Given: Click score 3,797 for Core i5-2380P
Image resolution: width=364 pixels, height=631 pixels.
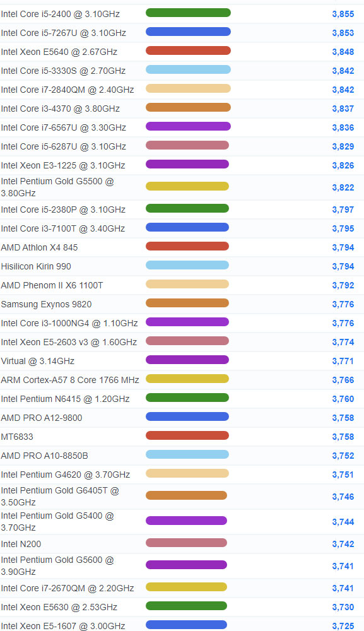Looking at the screenshot, I should pyautogui.click(x=343, y=209).
